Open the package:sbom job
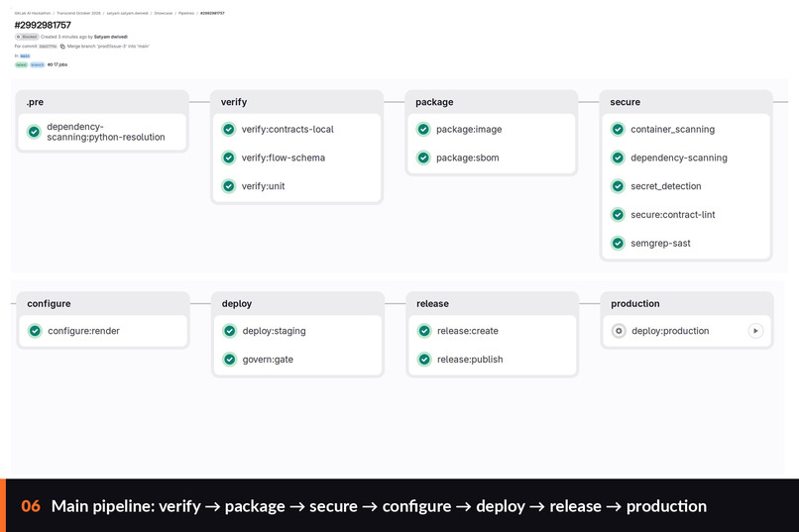 click(x=468, y=158)
